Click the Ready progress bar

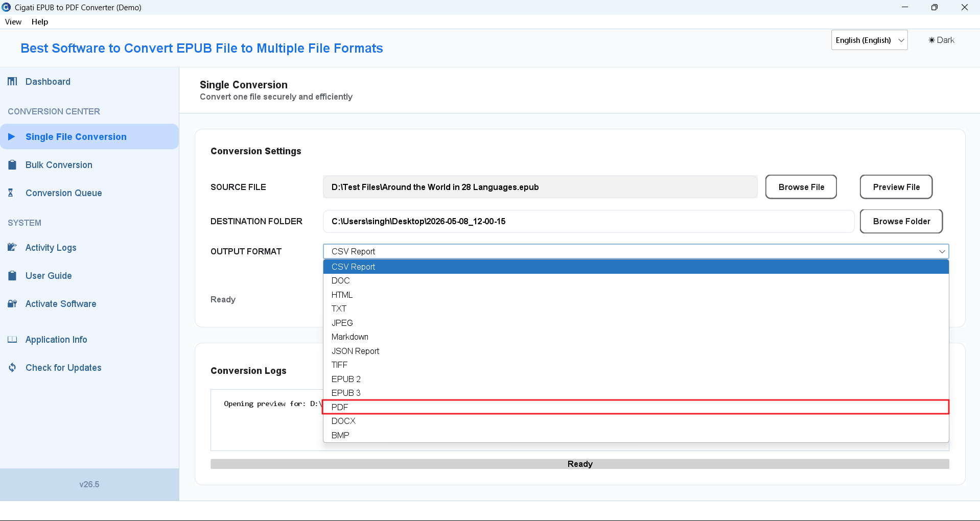coord(579,464)
